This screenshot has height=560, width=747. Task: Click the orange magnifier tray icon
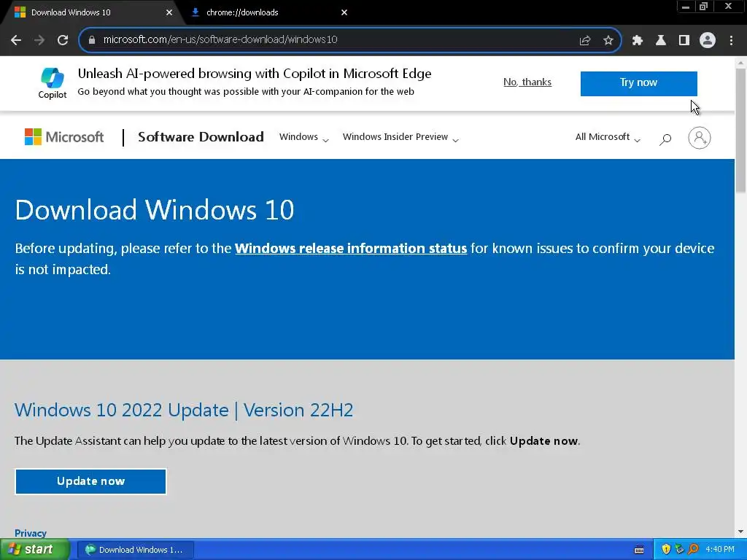(x=693, y=550)
